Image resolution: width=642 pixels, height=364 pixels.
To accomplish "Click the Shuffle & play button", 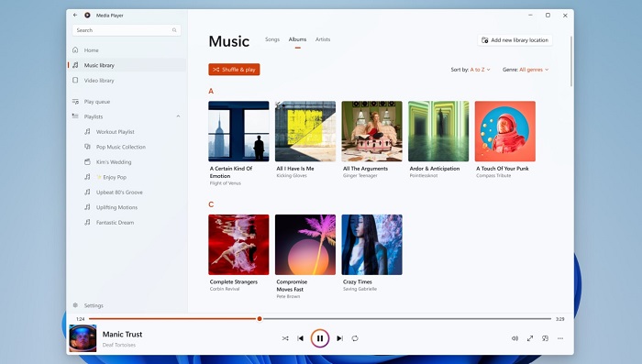I will tap(234, 70).
